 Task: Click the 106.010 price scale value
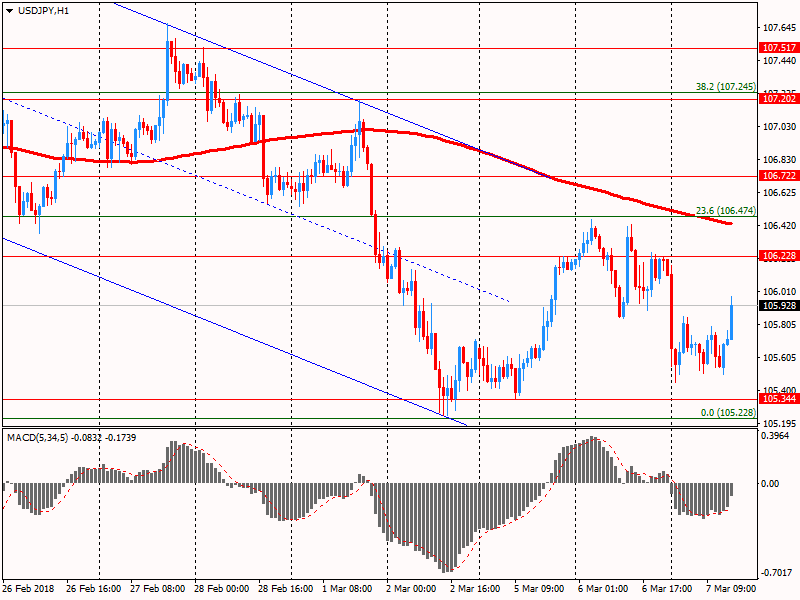[779, 291]
